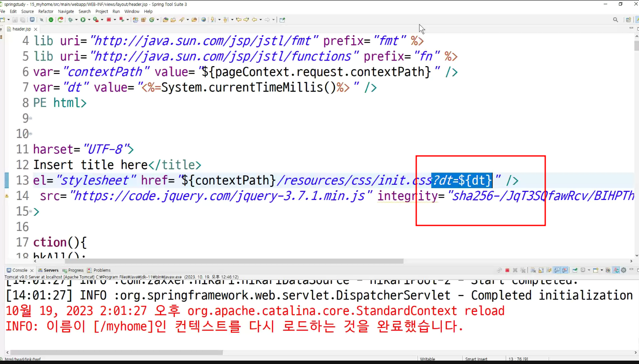This screenshot has width=639, height=364.
Task: Click the Clear Console icon
Action: click(533, 270)
